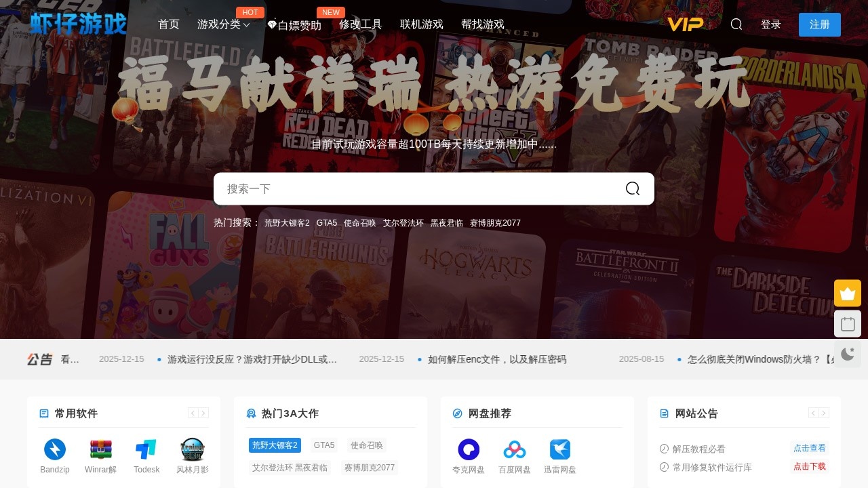Click the 迅雷网盘 cloud drive icon
This screenshot has height=488, width=868.
[560, 449]
